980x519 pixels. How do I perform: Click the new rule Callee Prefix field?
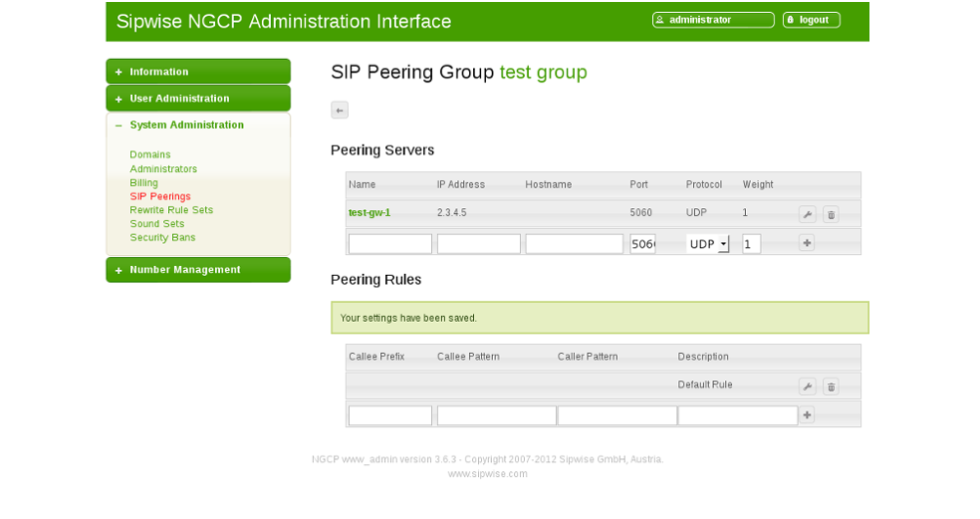[390, 415]
